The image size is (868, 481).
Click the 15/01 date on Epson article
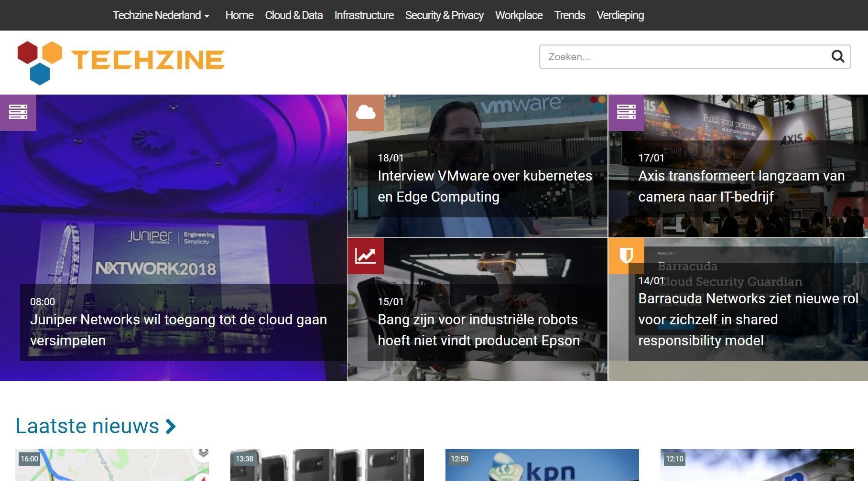point(391,302)
